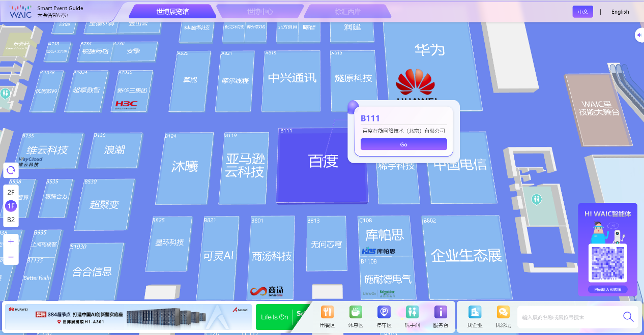Select the 超聚变 booth B530

tap(104, 204)
